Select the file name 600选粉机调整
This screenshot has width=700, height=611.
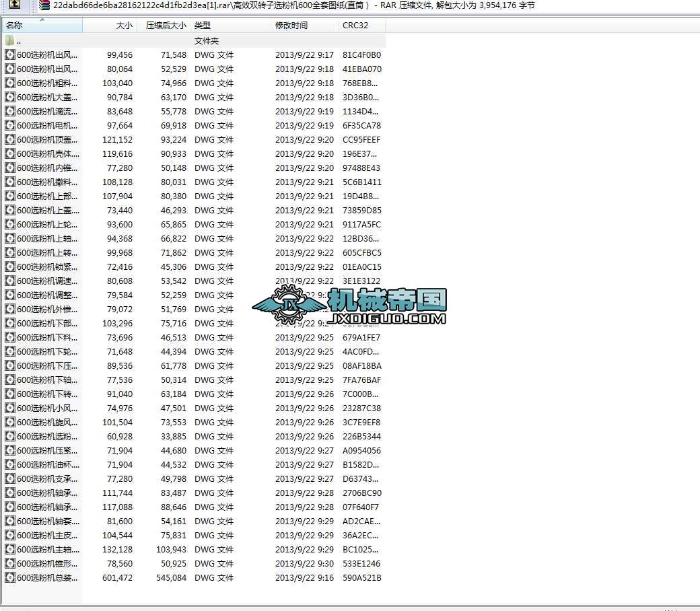tap(47, 295)
